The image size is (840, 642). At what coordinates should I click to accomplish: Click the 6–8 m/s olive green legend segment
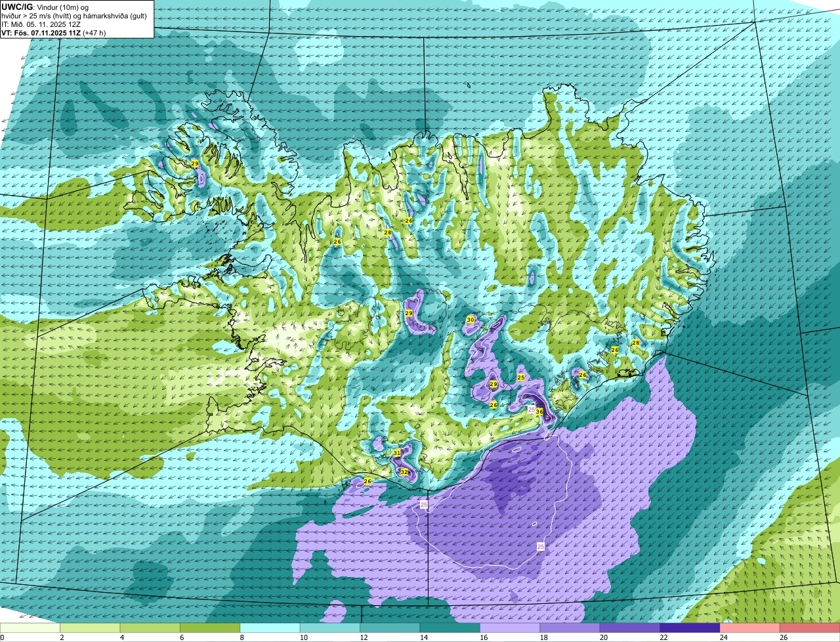pyautogui.click(x=210, y=628)
